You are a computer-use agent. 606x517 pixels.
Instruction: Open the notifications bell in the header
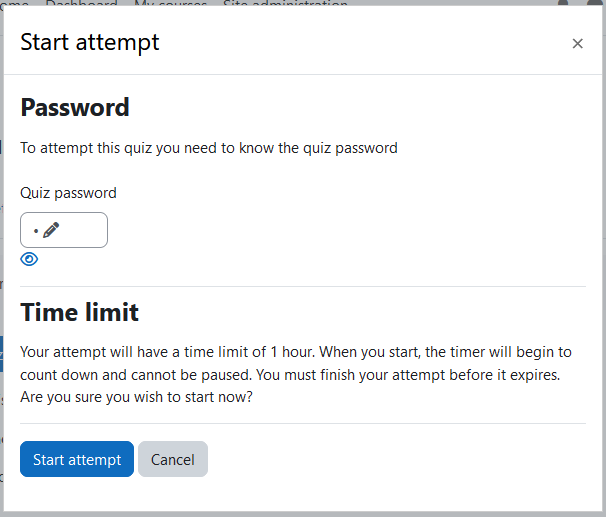click(x=563, y=3)
